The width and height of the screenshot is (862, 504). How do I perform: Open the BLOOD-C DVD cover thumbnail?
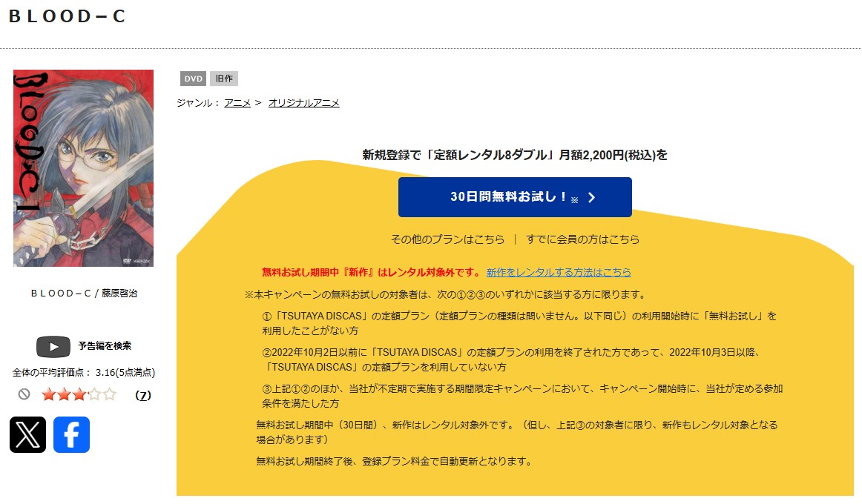[84, 168]
